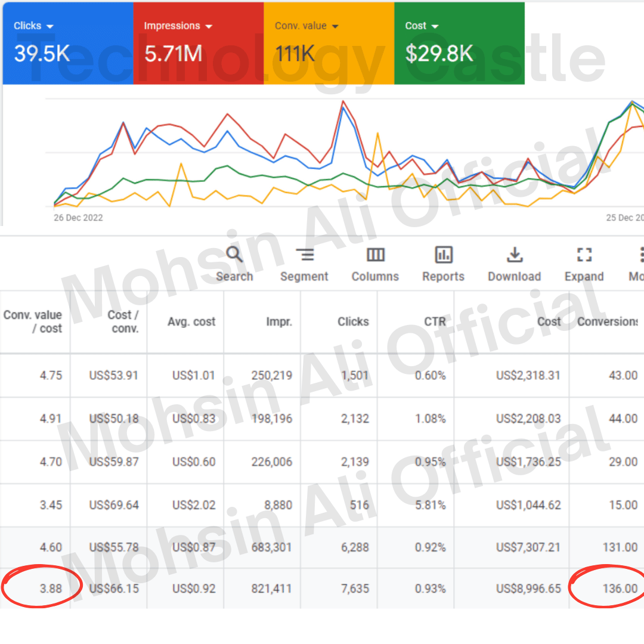Sort the table by CTR column
This screenshot has height=644, width=644.
point(435,321)
